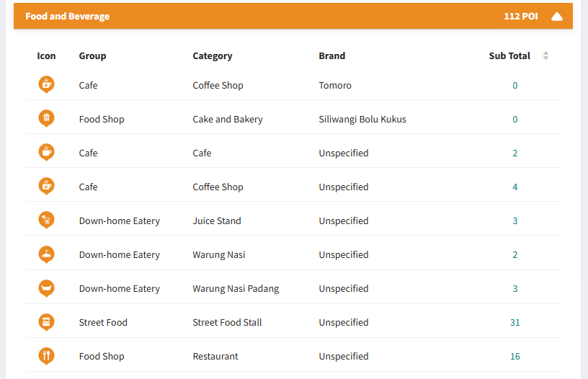Click the Restaurant fork and spoon icon
The width and height of the screenshot is (588, 379).
click(47, 356)
